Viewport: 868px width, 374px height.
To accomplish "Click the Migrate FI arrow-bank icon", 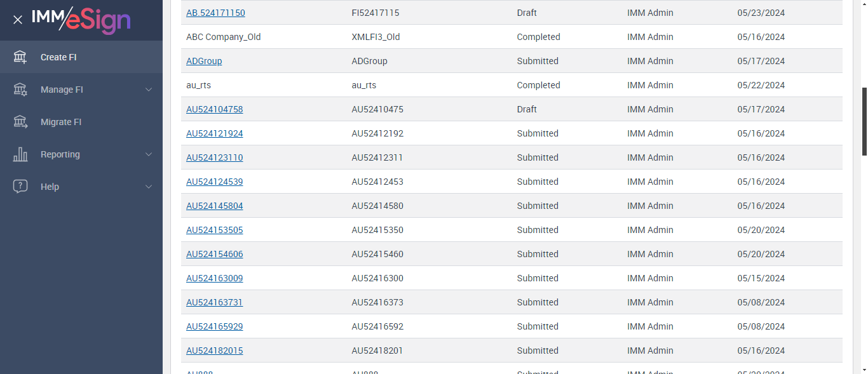I will (x=20, y=122).
